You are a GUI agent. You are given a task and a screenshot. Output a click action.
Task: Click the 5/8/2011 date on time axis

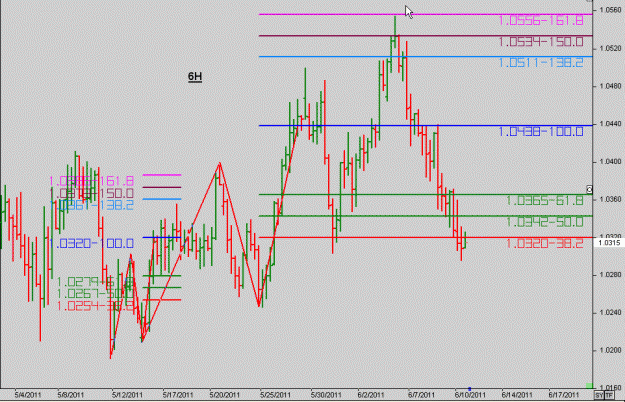pos(71,395)
